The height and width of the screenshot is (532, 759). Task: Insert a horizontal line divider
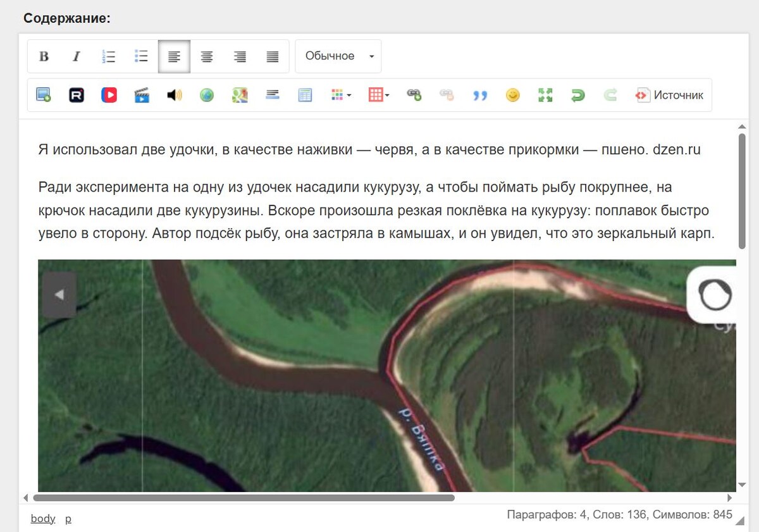pos(273,95)
